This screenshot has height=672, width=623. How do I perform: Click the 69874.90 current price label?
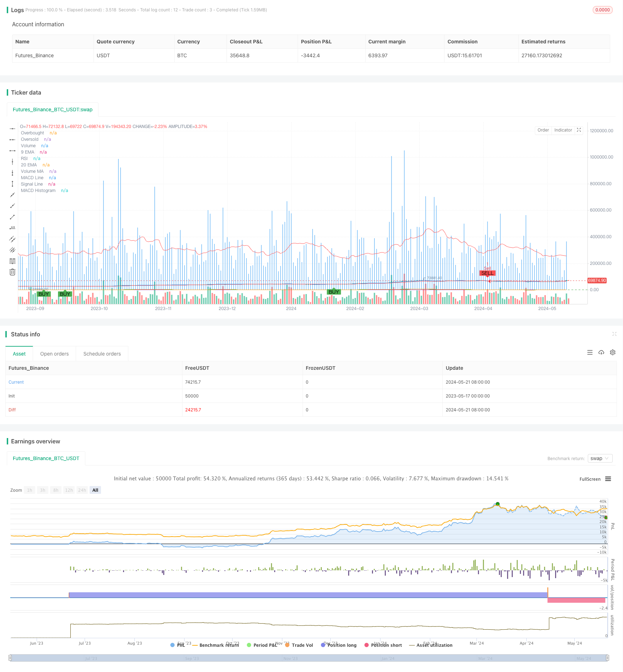point(597,281)
